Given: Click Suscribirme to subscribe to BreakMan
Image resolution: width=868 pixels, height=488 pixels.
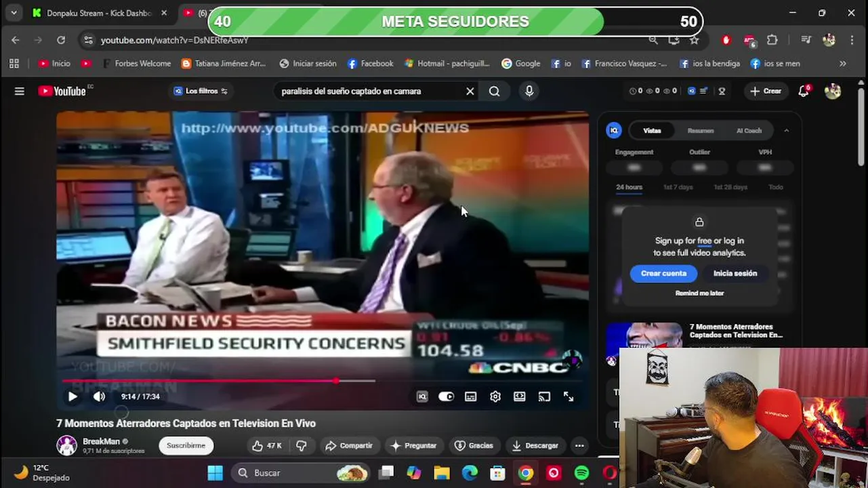Looking at the screenshot, I should [186, 445].
